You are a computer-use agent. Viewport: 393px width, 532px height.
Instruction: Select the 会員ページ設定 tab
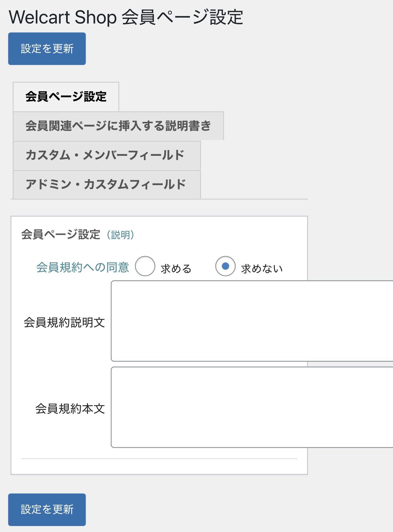(66, 97)
